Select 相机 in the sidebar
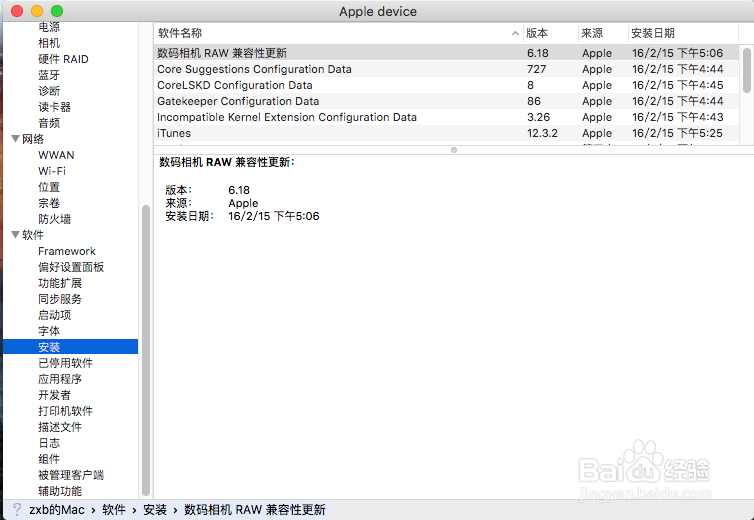 [x=49, y=43]
